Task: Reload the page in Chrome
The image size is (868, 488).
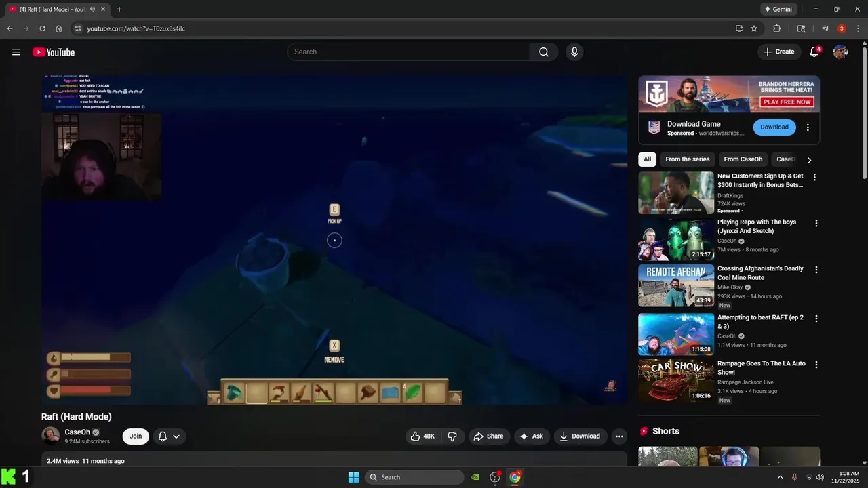Action: [x=42, y=28]
